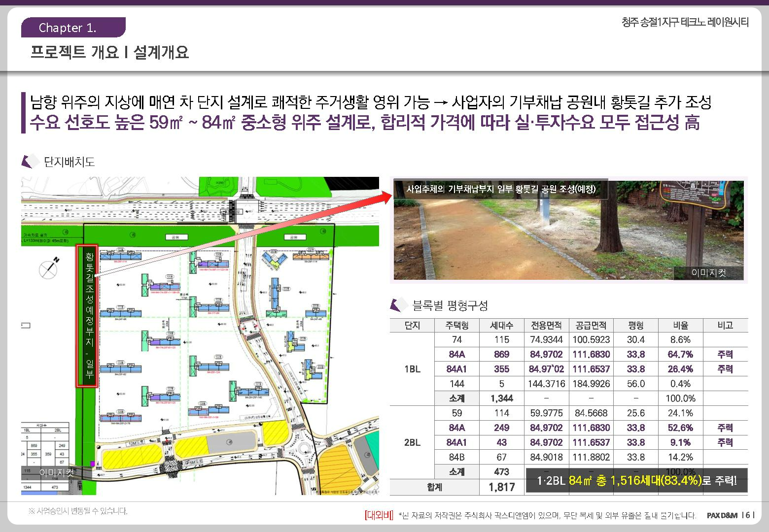This screenshot has height=532, width=769.
Task: Click the 비율 column header
Action: 680,325
